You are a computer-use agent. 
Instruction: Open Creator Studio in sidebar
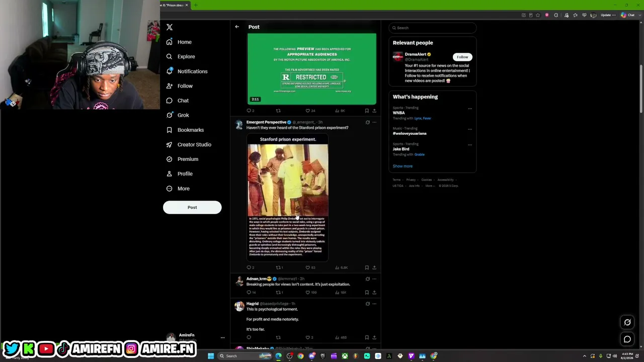[189, 144]
